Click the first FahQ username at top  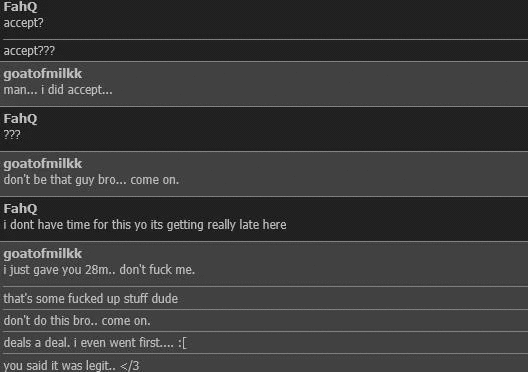tap(20, 7)
